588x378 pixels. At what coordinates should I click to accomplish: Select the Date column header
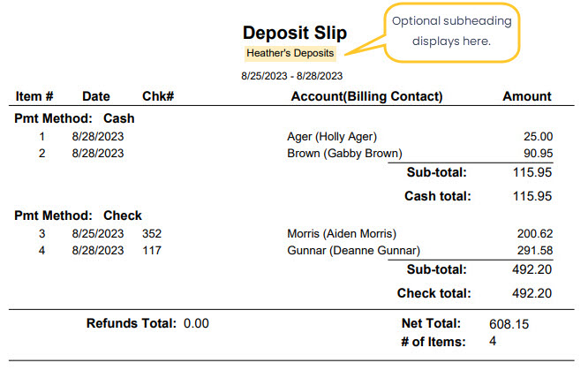[95, 96]
